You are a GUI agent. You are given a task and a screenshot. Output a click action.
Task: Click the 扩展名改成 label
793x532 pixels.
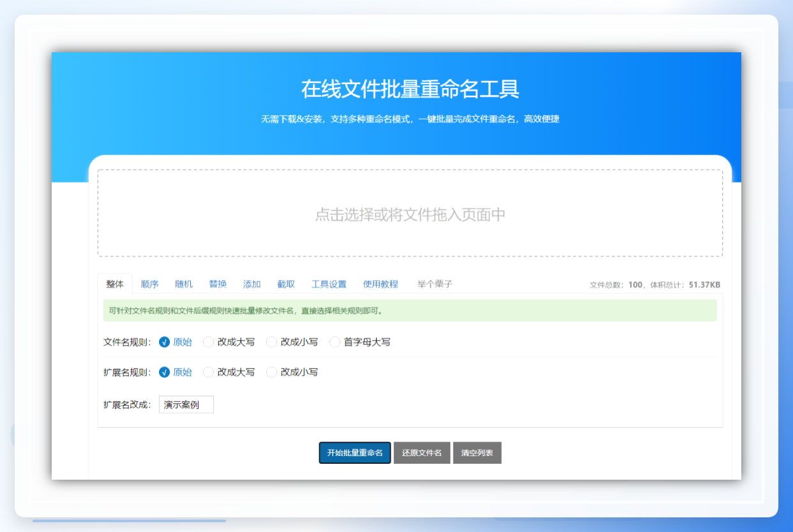[127, 404]
